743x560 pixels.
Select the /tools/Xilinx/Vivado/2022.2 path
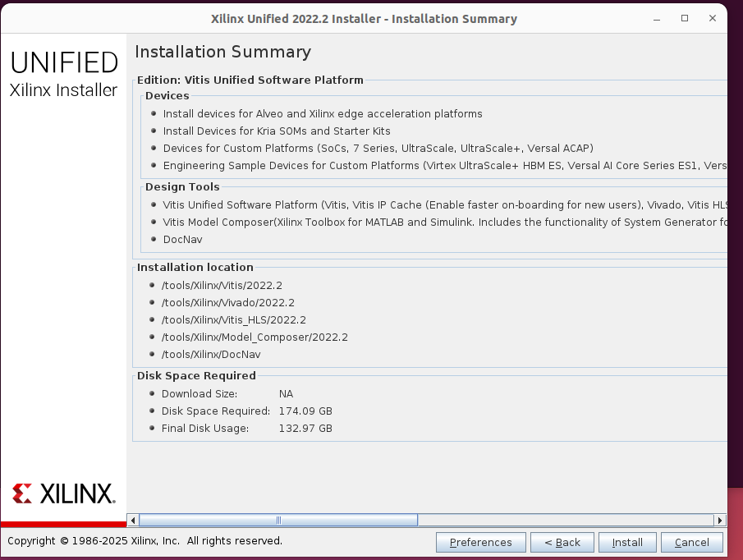(x=228, y=302)
